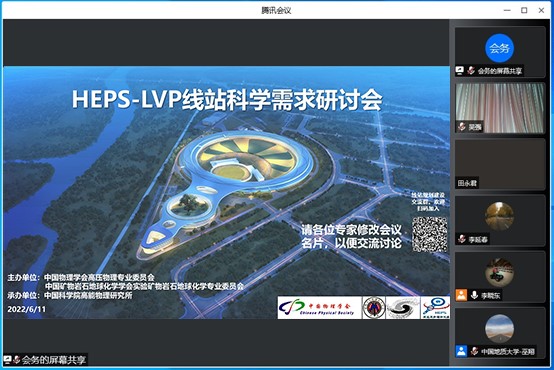Click muted mic icon on striped video tile
Image resolution: width=554 pixels, height=370 pixels.
point(462,127)
